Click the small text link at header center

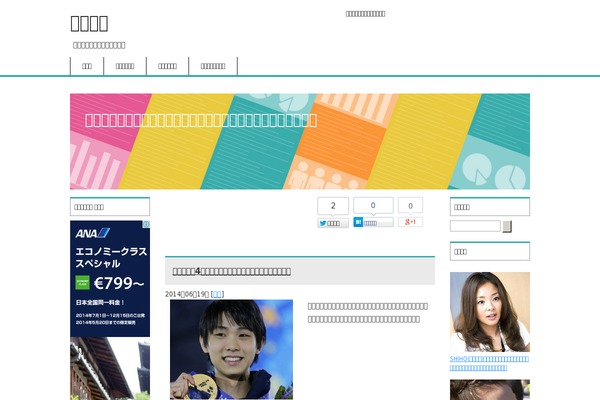(x=365, y=14)
